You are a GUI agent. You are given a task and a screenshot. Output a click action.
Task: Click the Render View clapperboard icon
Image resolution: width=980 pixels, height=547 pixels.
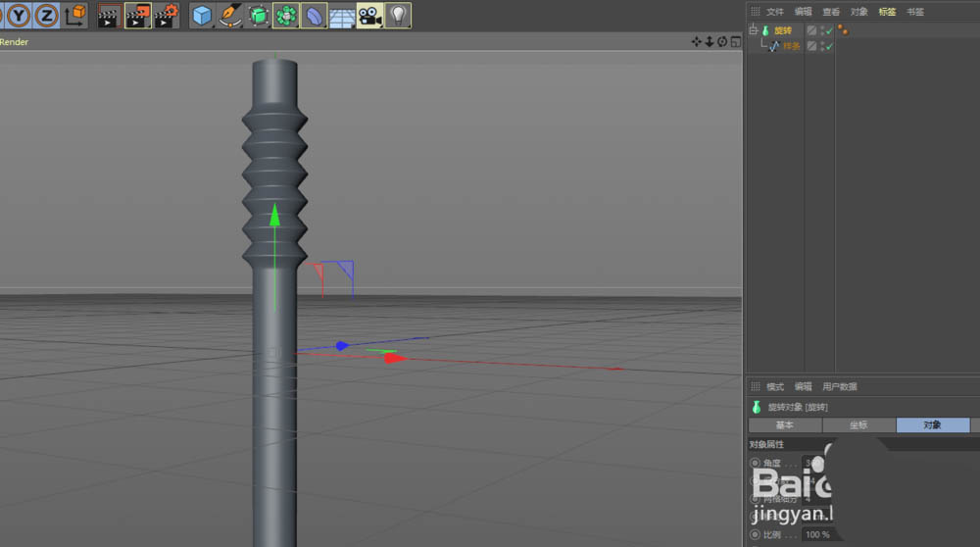pyautogui.click(x=109, y=15)
